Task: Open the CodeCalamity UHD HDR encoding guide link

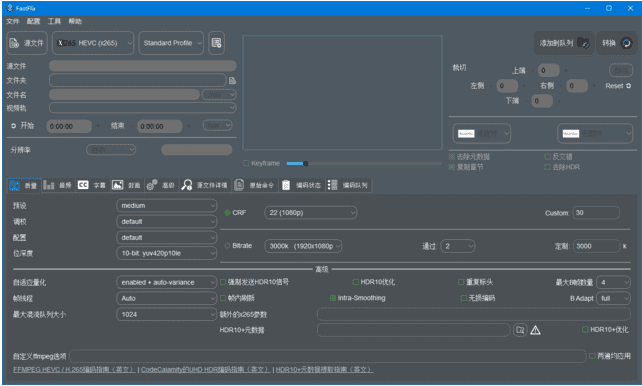Action: (206, 370)
